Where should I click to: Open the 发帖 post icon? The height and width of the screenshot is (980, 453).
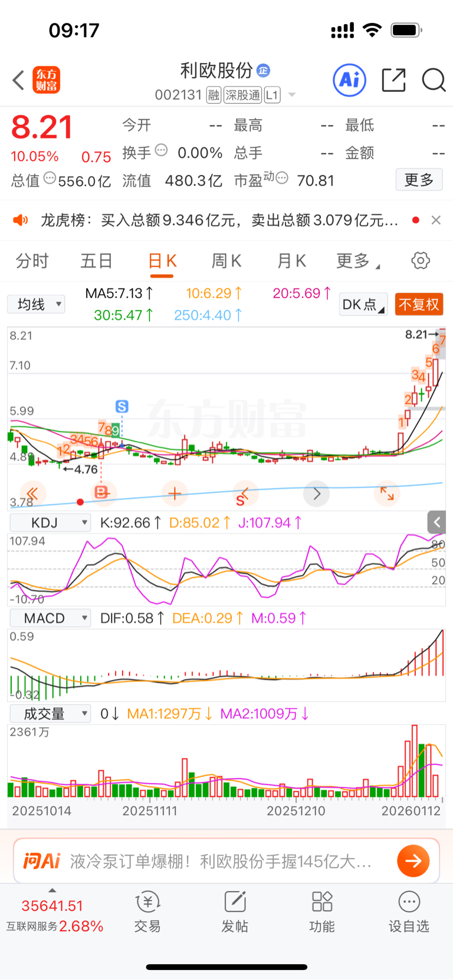click(235, 912)
